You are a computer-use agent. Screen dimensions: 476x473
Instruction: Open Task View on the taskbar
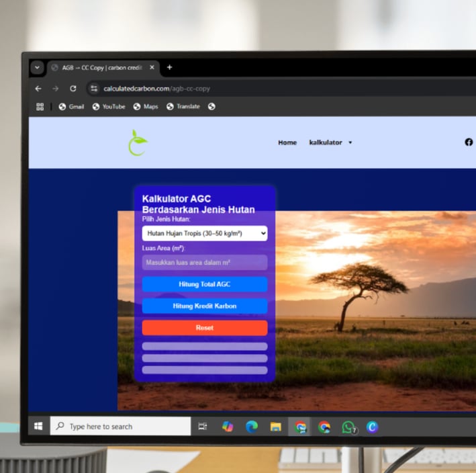[x=203, y=427]
